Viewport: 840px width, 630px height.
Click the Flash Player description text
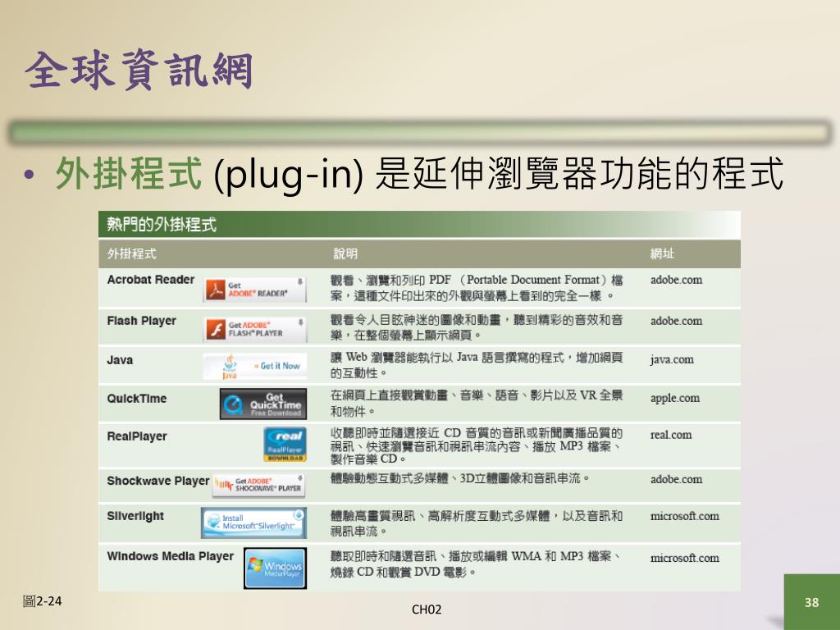point(477,328)
